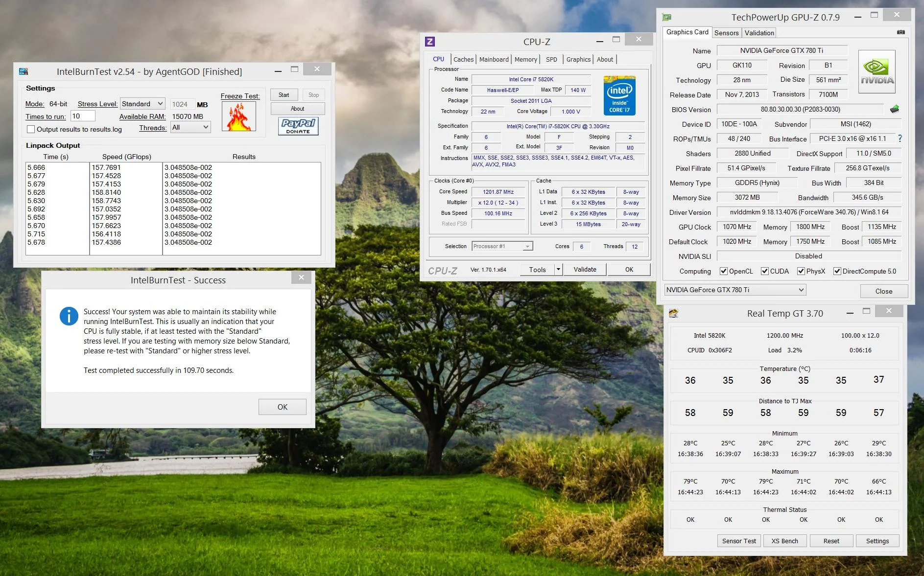Click the Intel Core i7 inside logo
This screenshot has width=924, height=576.
pyautogui.click(x=619, y=95)
